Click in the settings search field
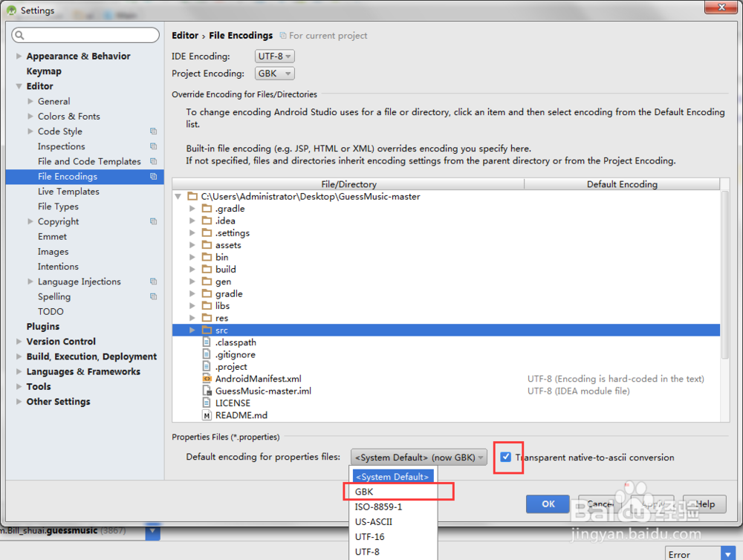The width and height of the screenshot is (743, 560). (x=85, y=35)
